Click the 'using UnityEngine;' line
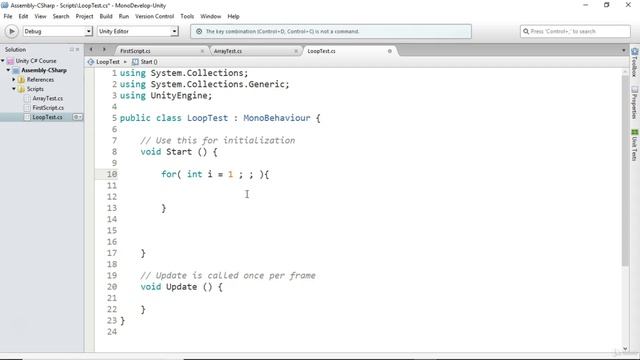Image resolution: width=640 pixels, height=360 pixels. click(x=166, y=96)
